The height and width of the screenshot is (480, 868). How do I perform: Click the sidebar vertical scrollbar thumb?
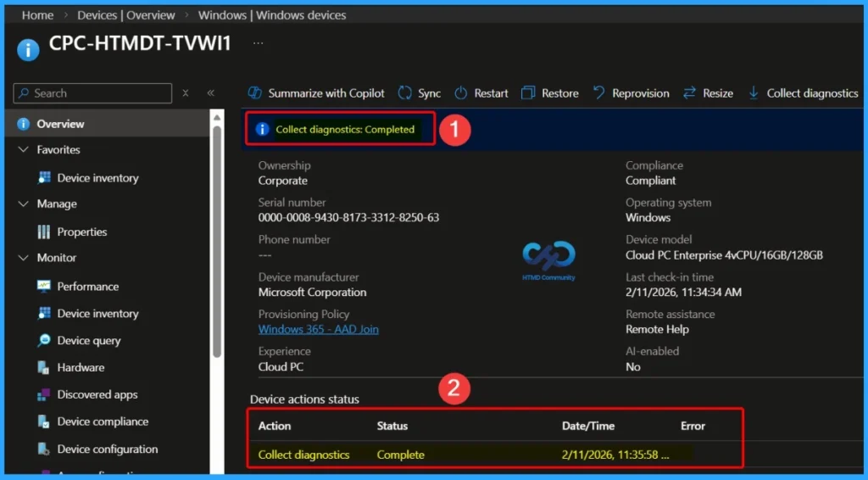[217, 241]
